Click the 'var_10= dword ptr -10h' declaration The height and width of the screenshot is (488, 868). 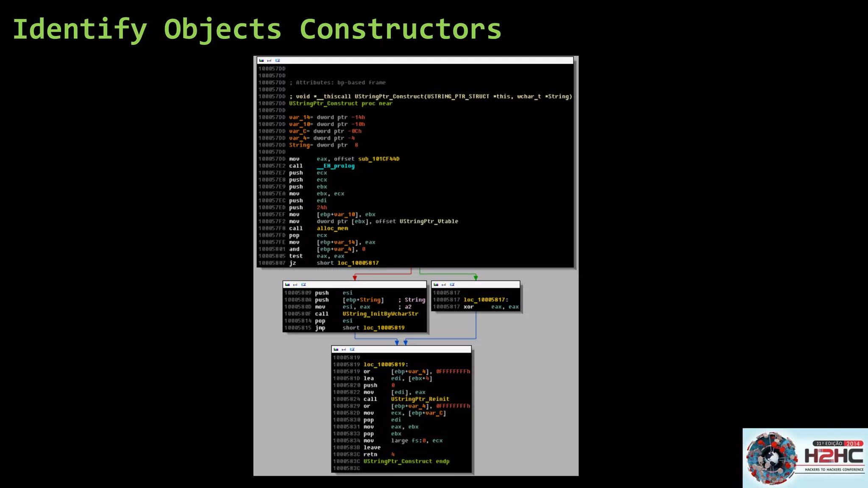click(327, 124)
